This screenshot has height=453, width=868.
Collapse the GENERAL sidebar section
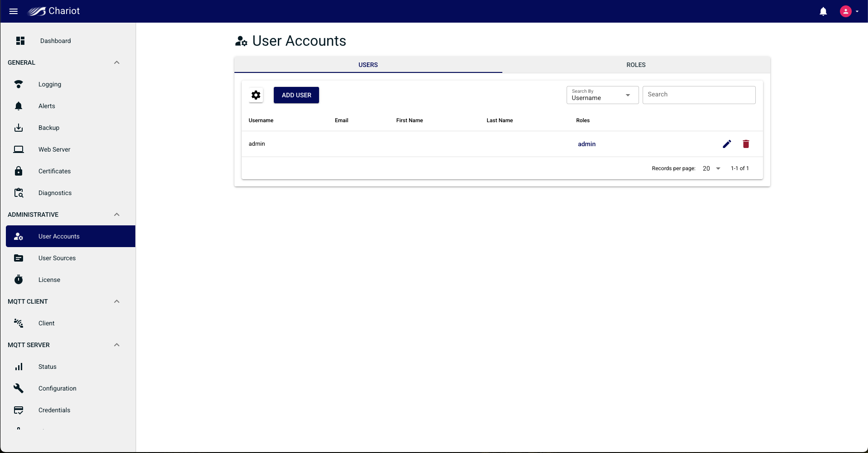[117, 62]
